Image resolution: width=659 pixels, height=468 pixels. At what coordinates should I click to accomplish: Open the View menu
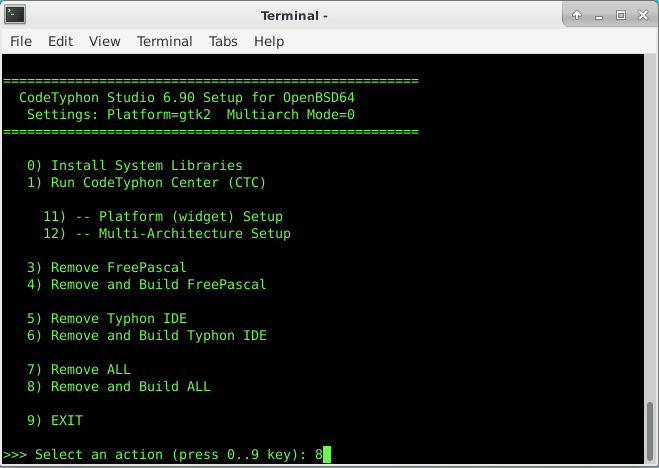pyautogui.click(x=105, y=41)
